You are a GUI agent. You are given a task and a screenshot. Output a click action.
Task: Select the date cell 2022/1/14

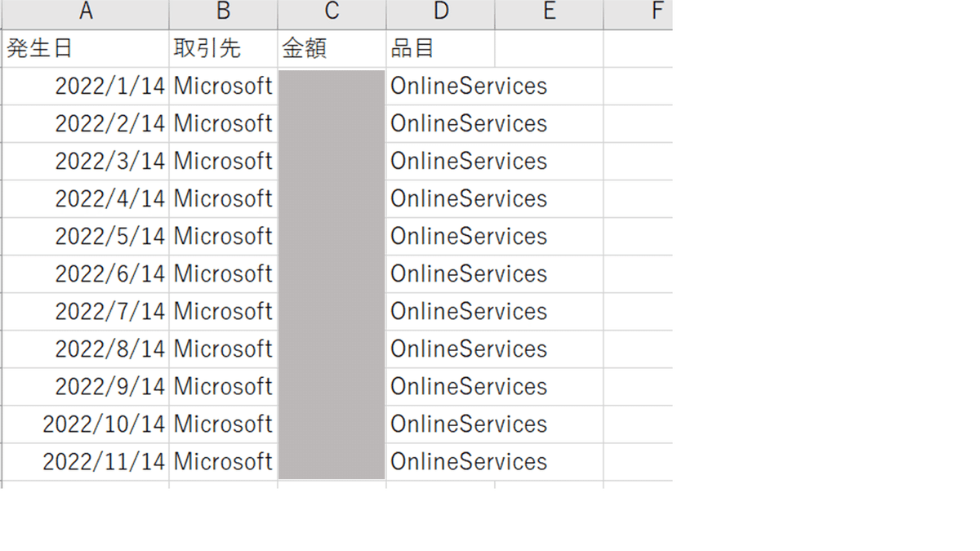(x=85, y=87)
